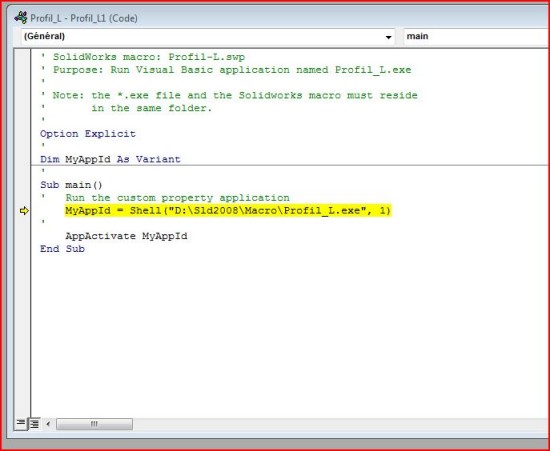Set breakpoint in margin beside AppActivate line
Screen dimensions: 550x451
click(22, 236)
